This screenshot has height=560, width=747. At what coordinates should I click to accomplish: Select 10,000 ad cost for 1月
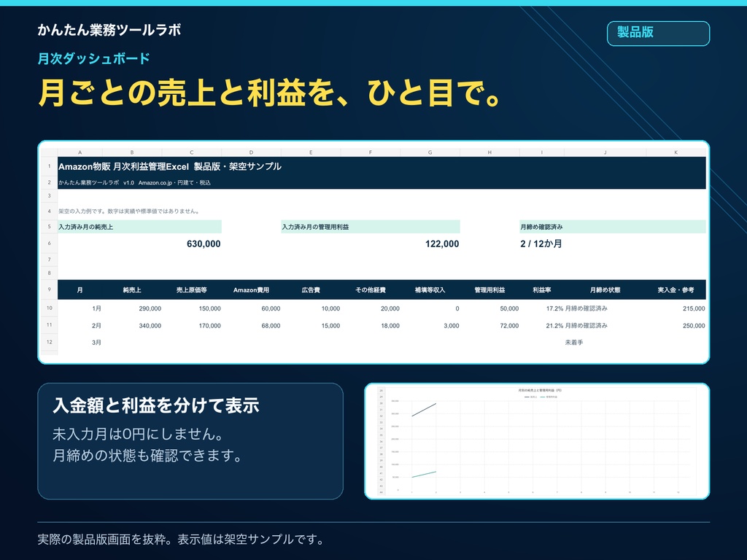pos(330,308)
